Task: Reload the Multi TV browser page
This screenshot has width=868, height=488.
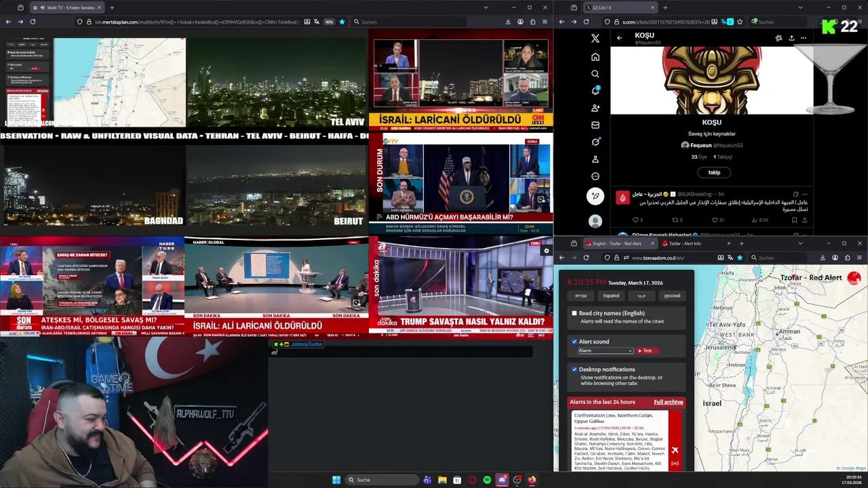Action: pyautogui.click(x=33, y=22)
